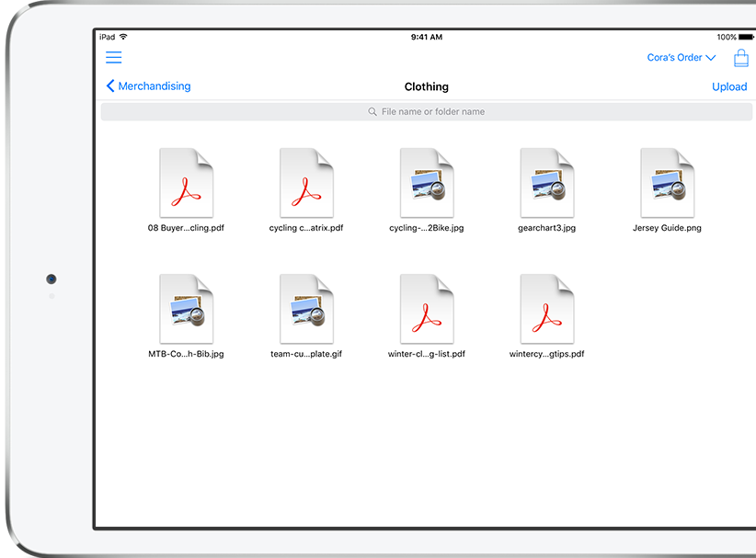756x558 pixels.
Task: Open the winter-cl...g-list.pdf file icon
Action: [427, 309]
